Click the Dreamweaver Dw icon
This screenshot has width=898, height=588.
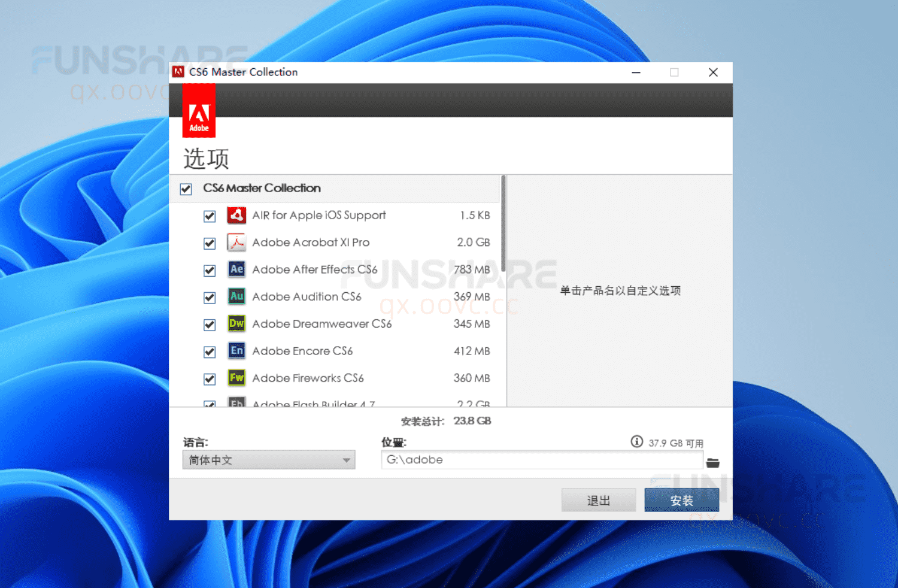coord(236,323)
